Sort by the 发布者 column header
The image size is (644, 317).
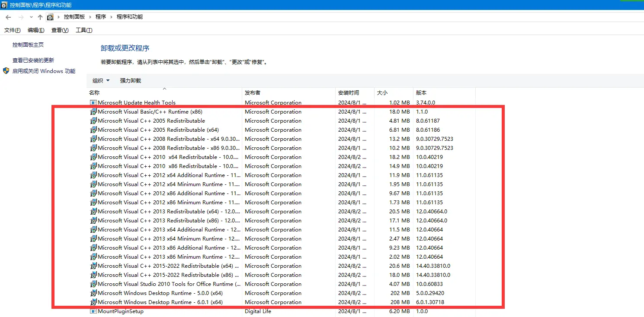[288, 93]
